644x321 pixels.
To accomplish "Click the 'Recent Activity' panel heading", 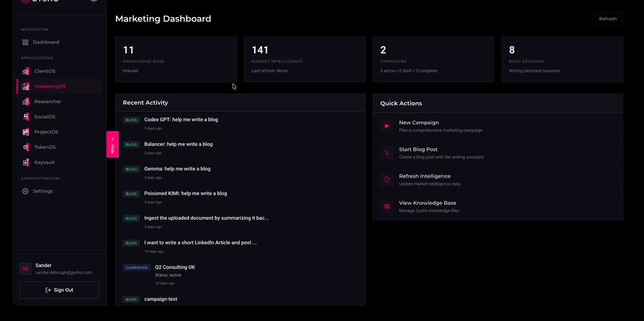I will tap(145, 102).
